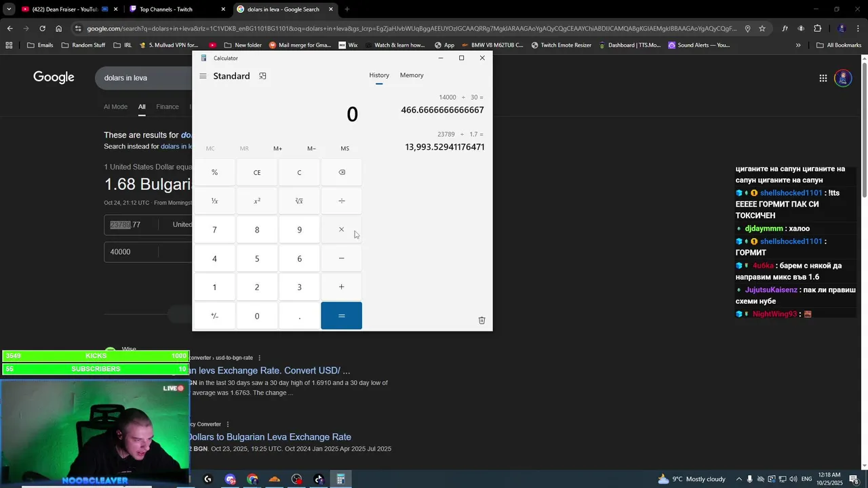Click the decimal point key
Image resolution: width=868 pixels, height=488 pixels.
(299, 316)
